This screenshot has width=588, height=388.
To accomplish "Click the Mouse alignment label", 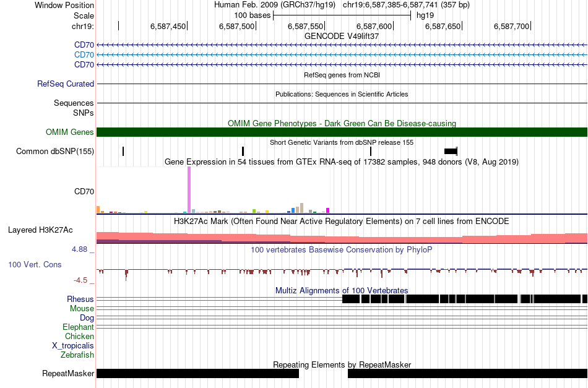I will (82, 308).
